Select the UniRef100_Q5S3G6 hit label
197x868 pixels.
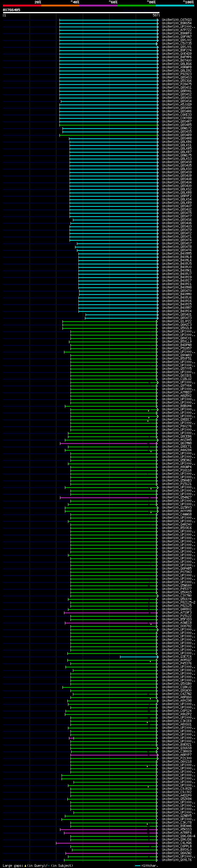pos(177,81)
